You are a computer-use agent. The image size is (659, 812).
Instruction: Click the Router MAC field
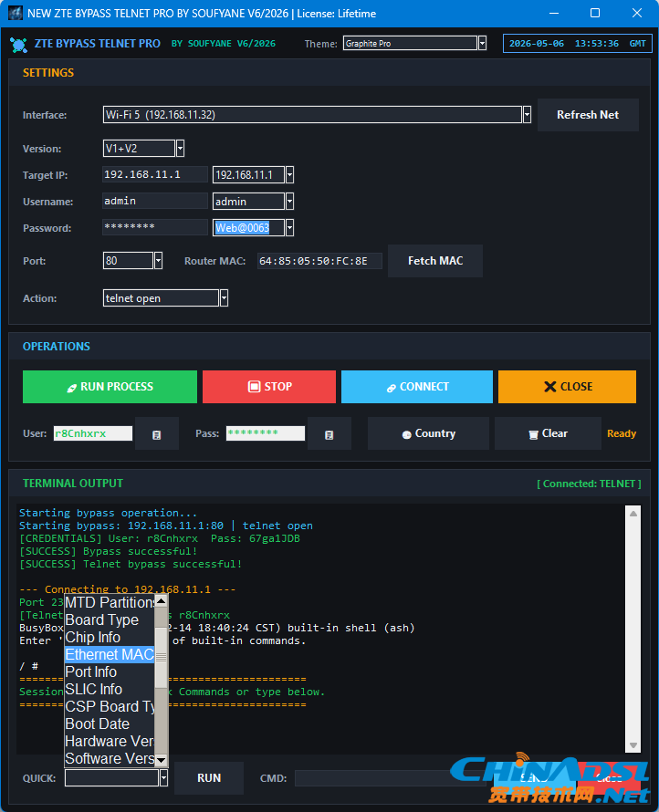(x=319, y=261)
